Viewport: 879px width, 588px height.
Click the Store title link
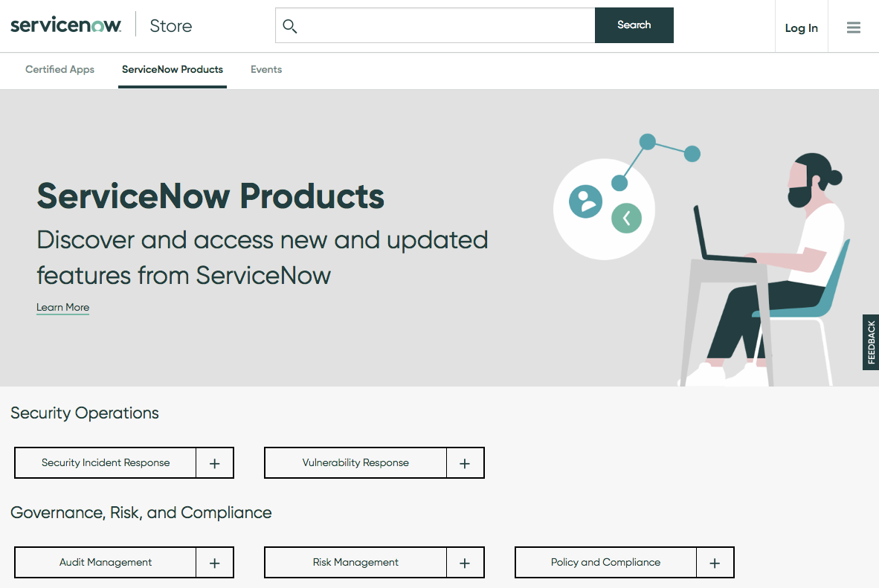pyautogui.click(x=171, y=26)
